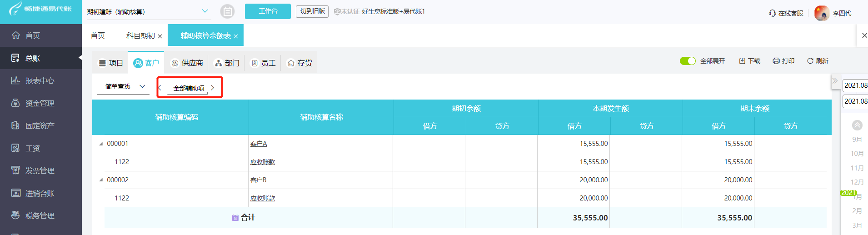Open Invoice Management in sidebar
The image size is (868, 235).
[40, 170]
